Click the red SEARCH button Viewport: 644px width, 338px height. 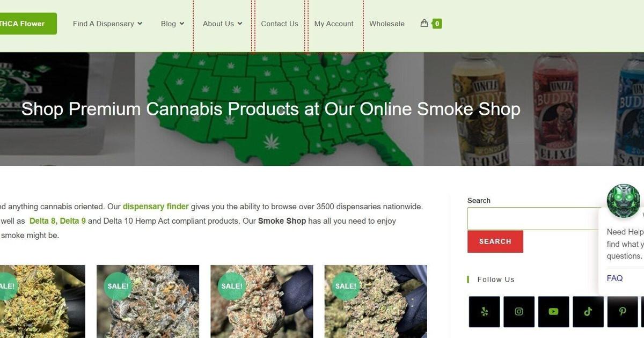coord(495,241)
